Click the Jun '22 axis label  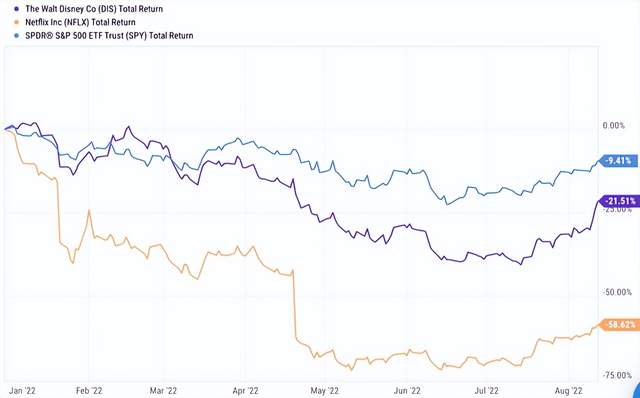click(x=407, y=391)
